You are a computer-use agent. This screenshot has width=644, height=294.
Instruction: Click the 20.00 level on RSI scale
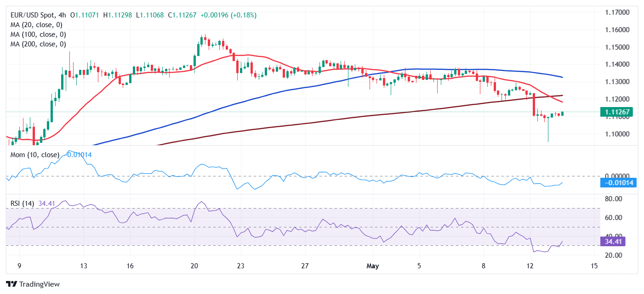tap(613, 255)
